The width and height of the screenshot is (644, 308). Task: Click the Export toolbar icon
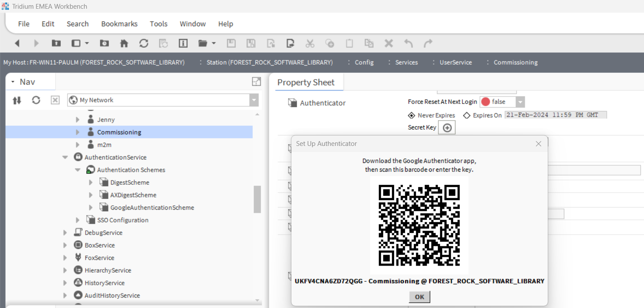pos(290,43)
